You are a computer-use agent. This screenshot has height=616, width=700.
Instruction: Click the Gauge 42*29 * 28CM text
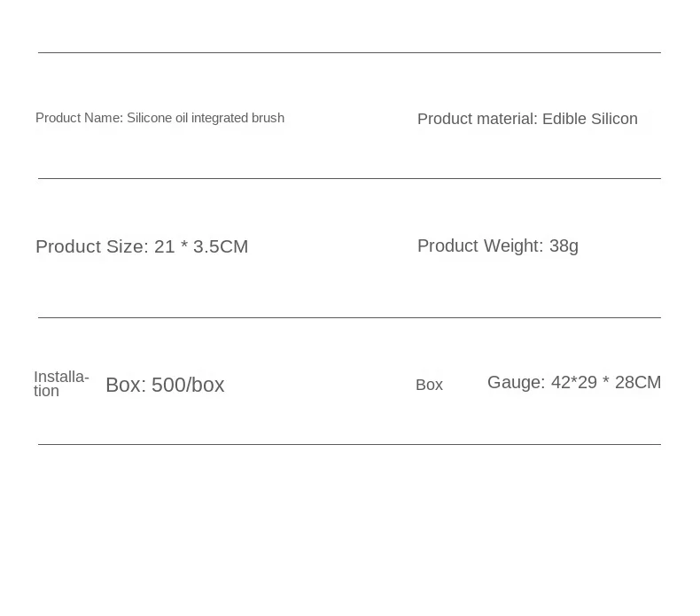pos(574,383)
